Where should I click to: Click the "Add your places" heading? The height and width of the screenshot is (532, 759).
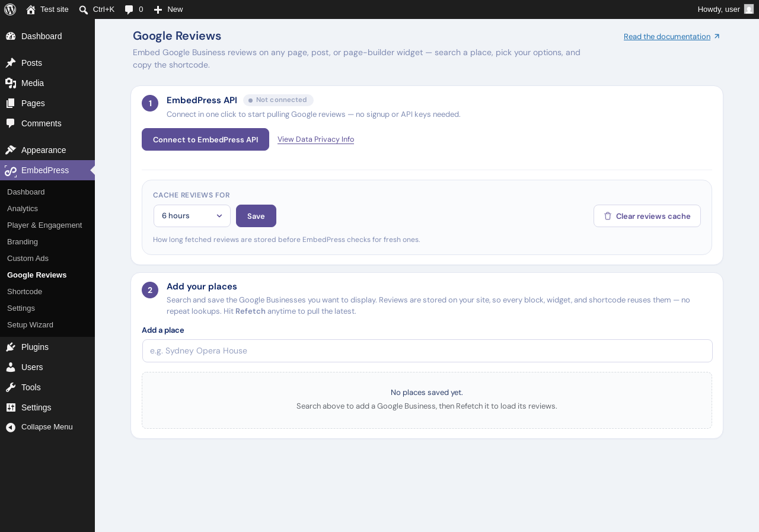(202, 286)
